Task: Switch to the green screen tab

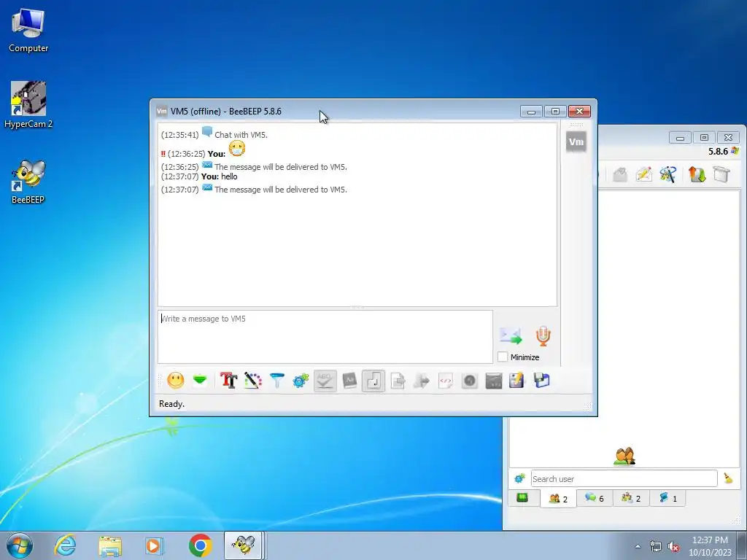Action: click(x=522, y=497)
